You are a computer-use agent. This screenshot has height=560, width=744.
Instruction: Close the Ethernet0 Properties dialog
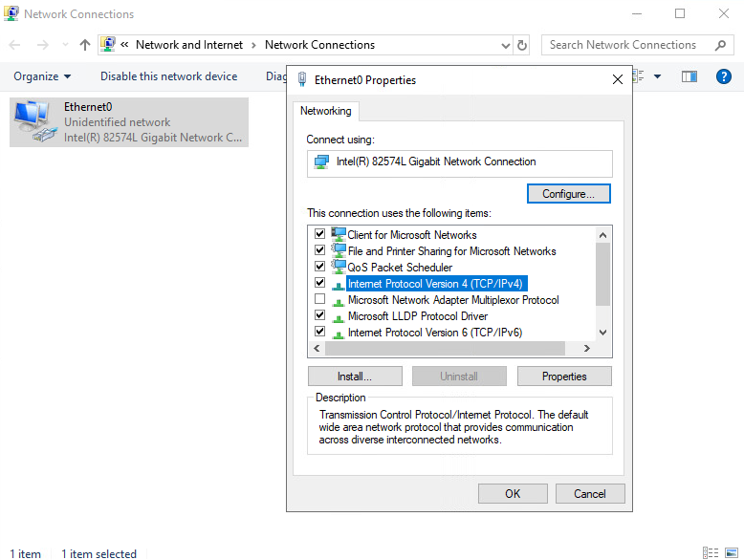618,79
